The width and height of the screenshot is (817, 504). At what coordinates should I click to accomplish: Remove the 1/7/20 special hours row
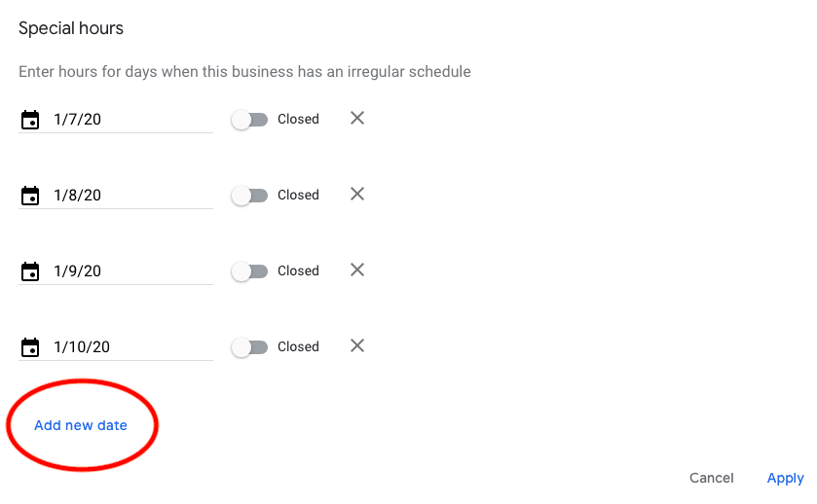point(357,119)
